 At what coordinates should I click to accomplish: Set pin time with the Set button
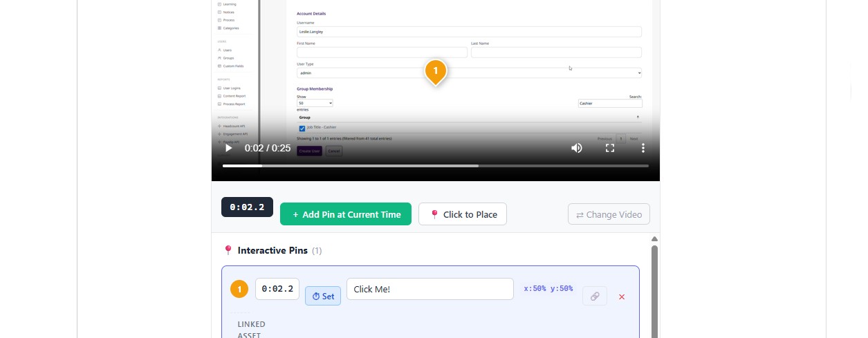click(323, 297)
